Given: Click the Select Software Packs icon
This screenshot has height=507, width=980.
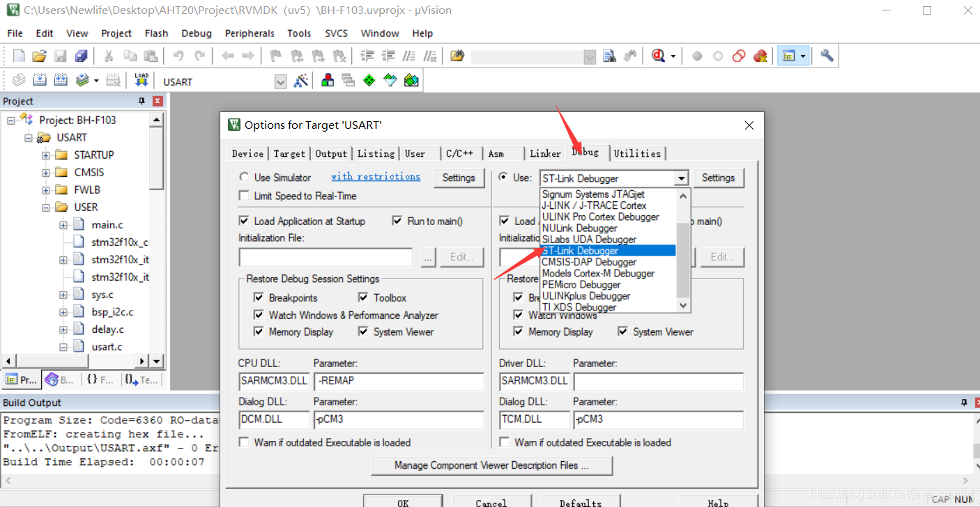Looking at the screenshot, I should coord(390,81).
